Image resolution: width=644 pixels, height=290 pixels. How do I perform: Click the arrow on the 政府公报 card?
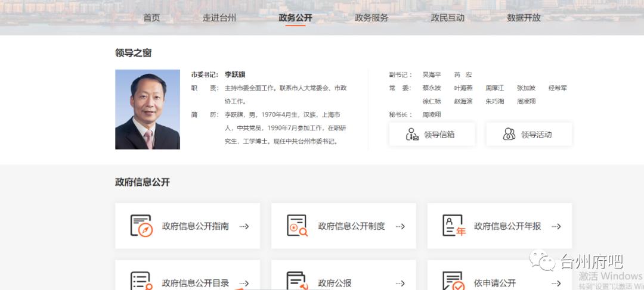(x=400, y=283)
